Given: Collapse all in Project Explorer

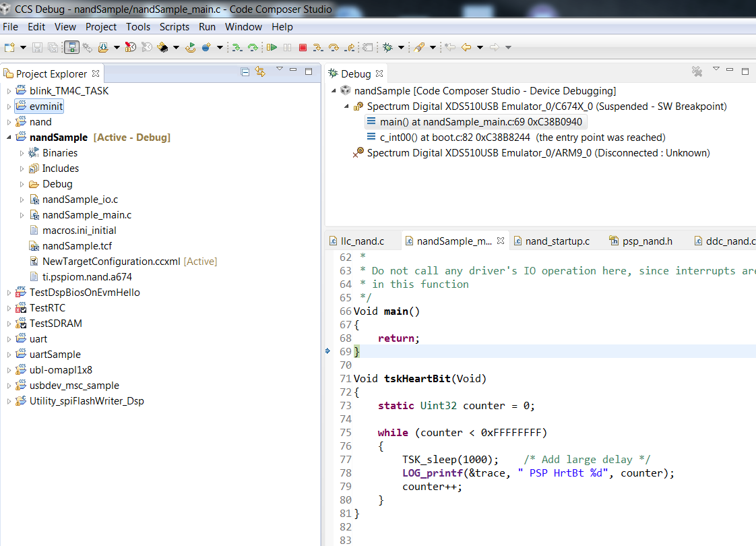Looking at the screenshot, I should pyautogui.click(x=245, y=73).
